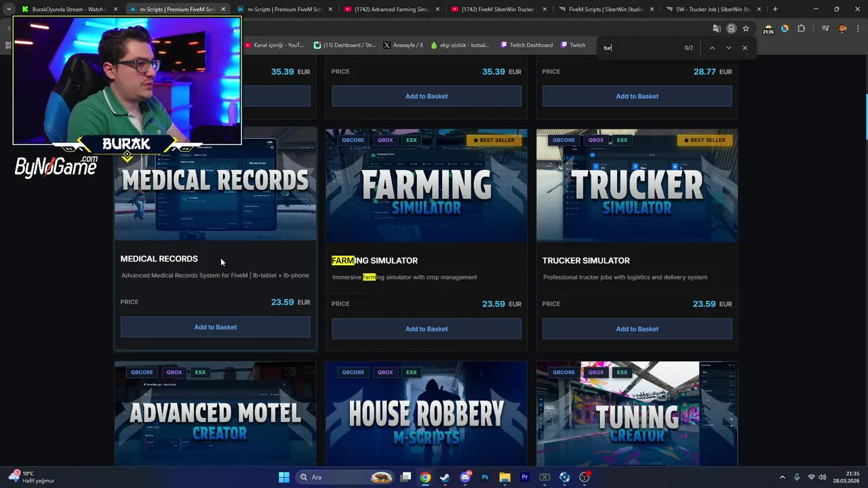Open Kanal içeriği YouTube bookmark
Image resolution: width=868 pixels, height=488 pixels.
274,45
